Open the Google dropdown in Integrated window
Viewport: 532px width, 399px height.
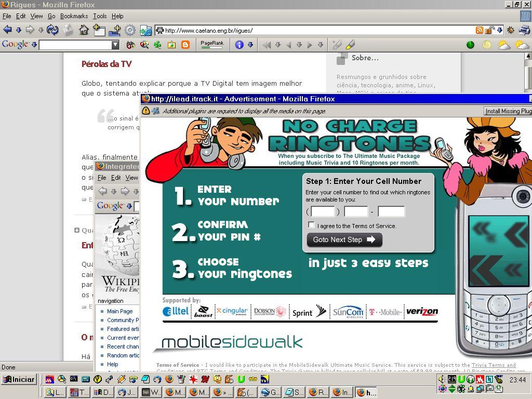(129, 206)
